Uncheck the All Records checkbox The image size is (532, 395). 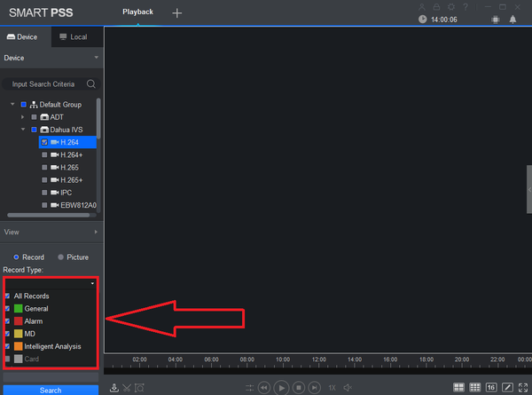click(7, 296)
